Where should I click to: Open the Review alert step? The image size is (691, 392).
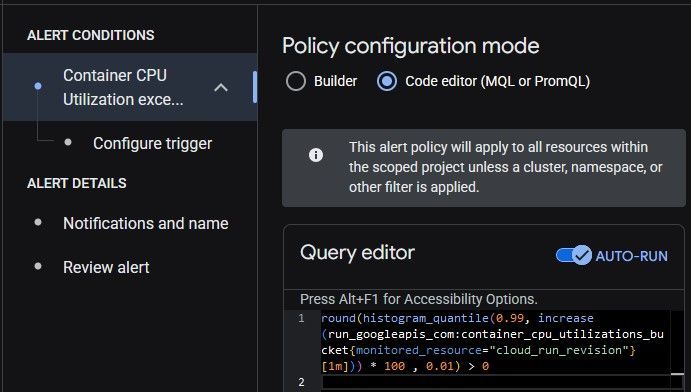pos(106,267)
